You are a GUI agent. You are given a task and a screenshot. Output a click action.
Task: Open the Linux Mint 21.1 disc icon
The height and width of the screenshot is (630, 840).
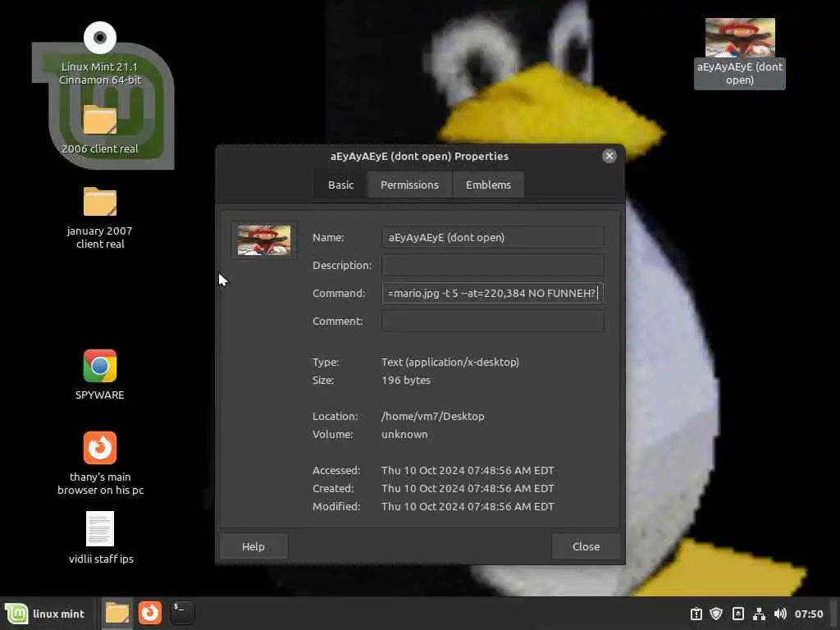(99, 38)
